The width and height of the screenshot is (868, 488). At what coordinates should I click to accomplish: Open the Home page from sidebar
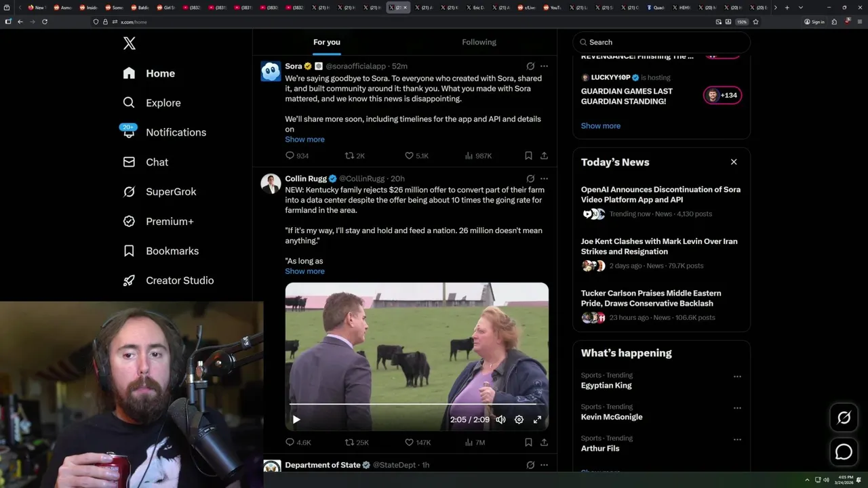pos(149,73)
